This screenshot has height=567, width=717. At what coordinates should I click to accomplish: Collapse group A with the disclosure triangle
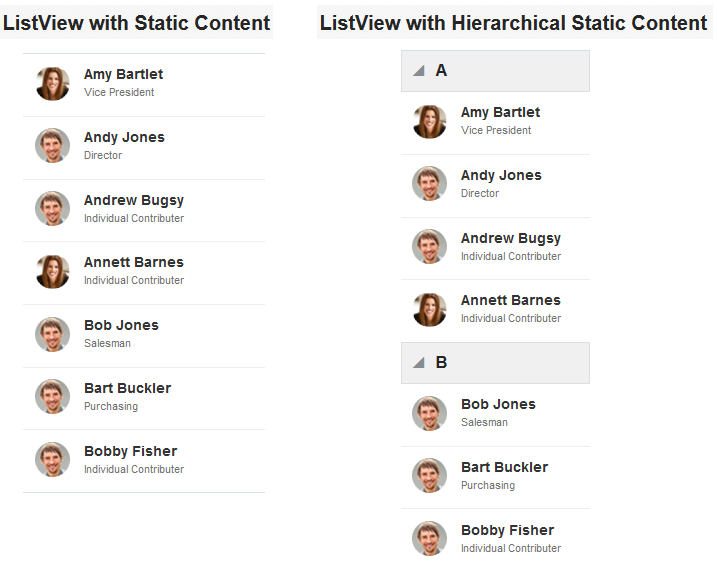point(419,71)
